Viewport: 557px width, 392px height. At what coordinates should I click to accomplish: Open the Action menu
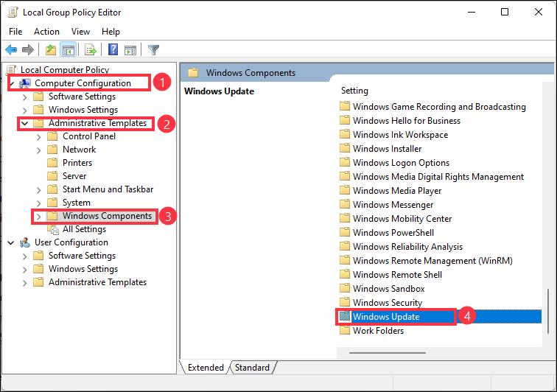pyautogui.click(x=46, y=32)
